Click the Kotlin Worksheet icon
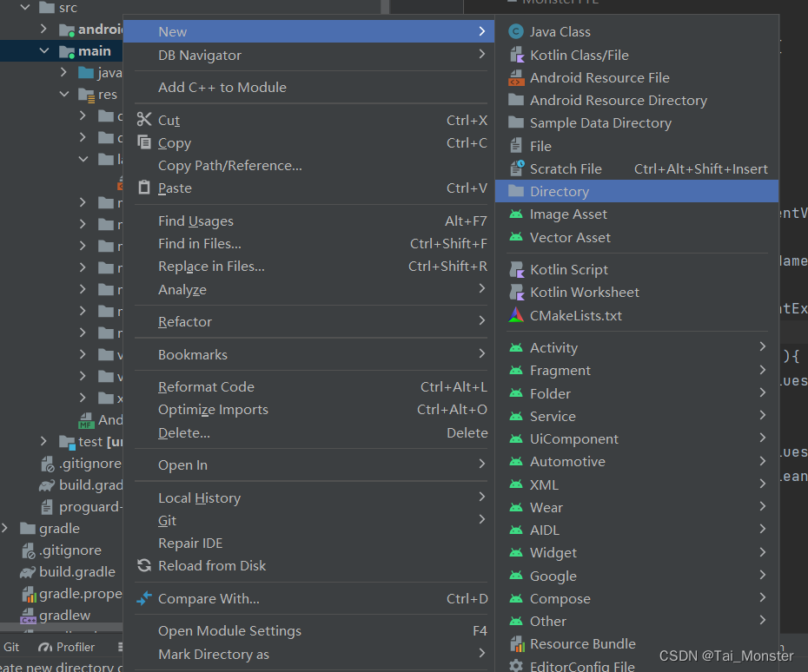 pos(516,292)
